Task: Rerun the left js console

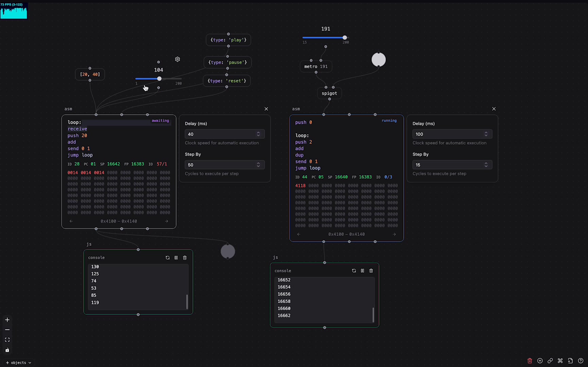Action: pos(168,258)
